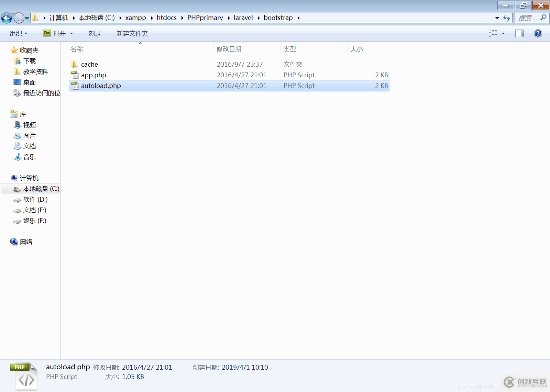This screenshot has height=392, width=550.
Task: Click the folder icon in address bar
Action: tap(35, 18)
